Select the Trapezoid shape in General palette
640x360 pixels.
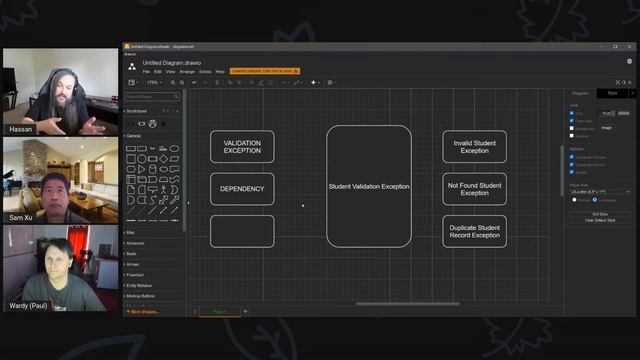click(x=163, y=179)
